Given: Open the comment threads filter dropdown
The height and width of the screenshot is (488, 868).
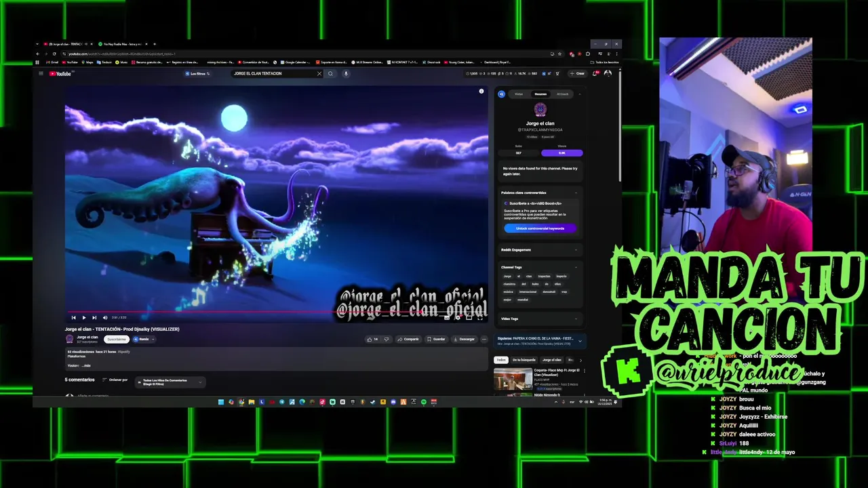Looking at the screenshot, I should pos(170,382).
